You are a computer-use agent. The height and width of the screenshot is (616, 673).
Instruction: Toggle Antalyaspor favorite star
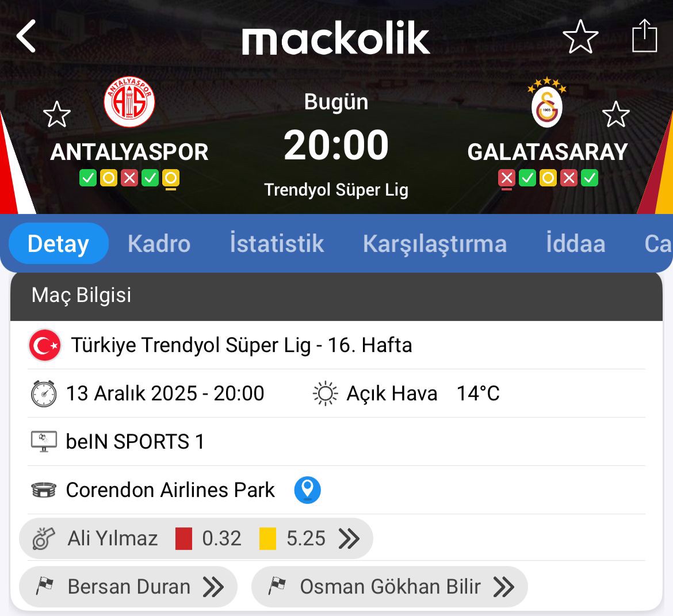57,114
